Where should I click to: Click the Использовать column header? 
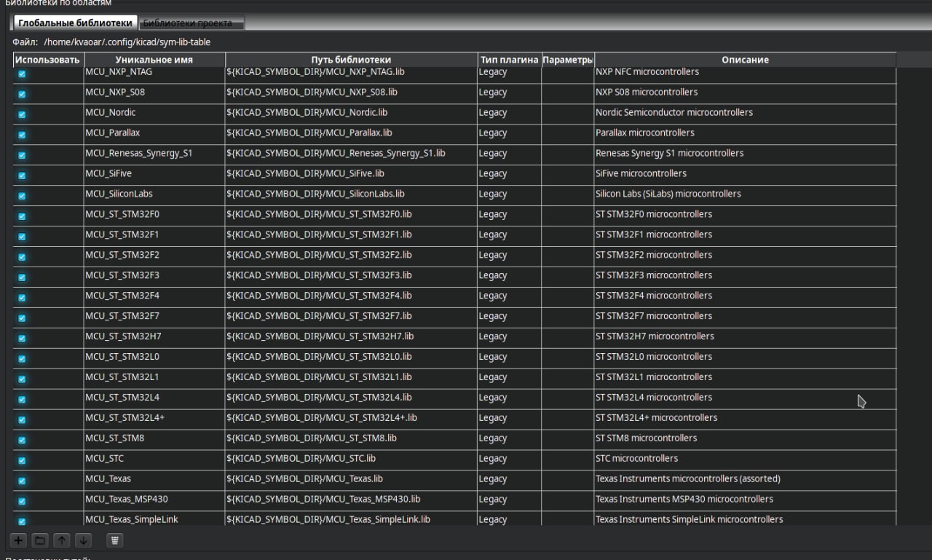point(48,60)
